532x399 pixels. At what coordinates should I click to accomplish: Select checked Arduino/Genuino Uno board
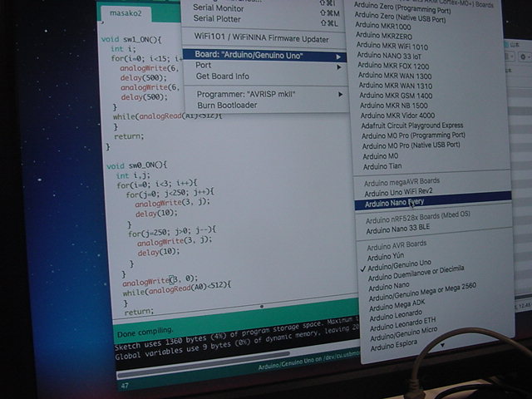399,265
